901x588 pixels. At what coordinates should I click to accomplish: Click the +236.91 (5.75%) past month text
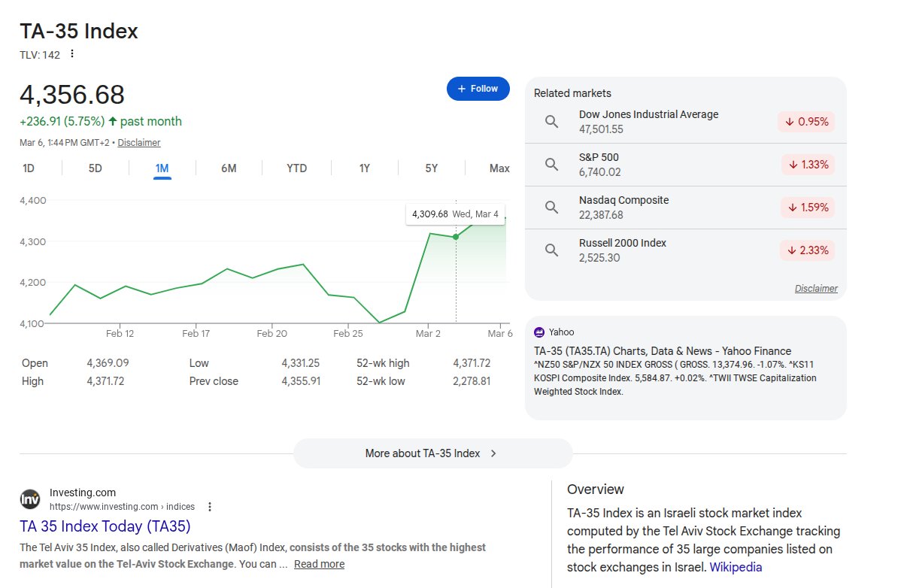click(x=101, y=121)
